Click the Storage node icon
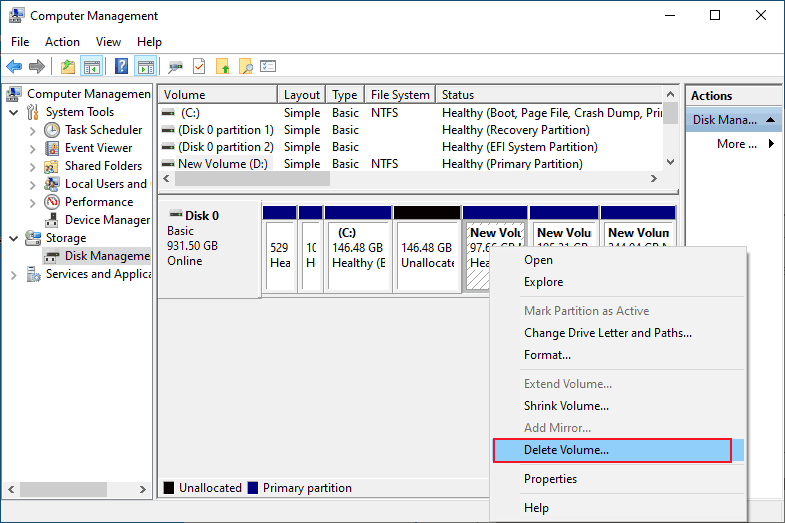The image size is (785, 523). [x=33, y=238]
